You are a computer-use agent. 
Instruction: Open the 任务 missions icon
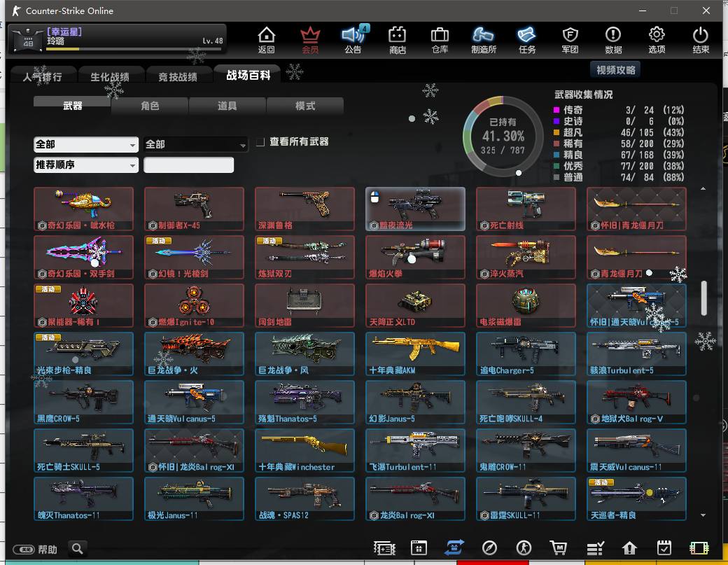coord(527,39)
